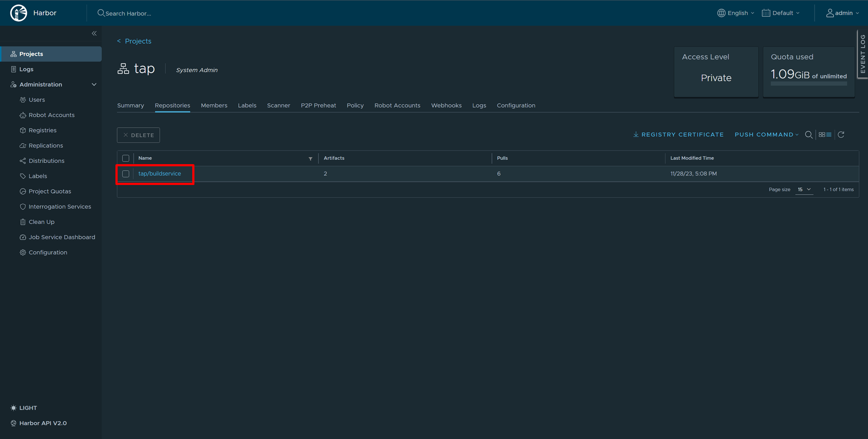
Task: Select all repositories with header checkbox
Action: (126, 158)
